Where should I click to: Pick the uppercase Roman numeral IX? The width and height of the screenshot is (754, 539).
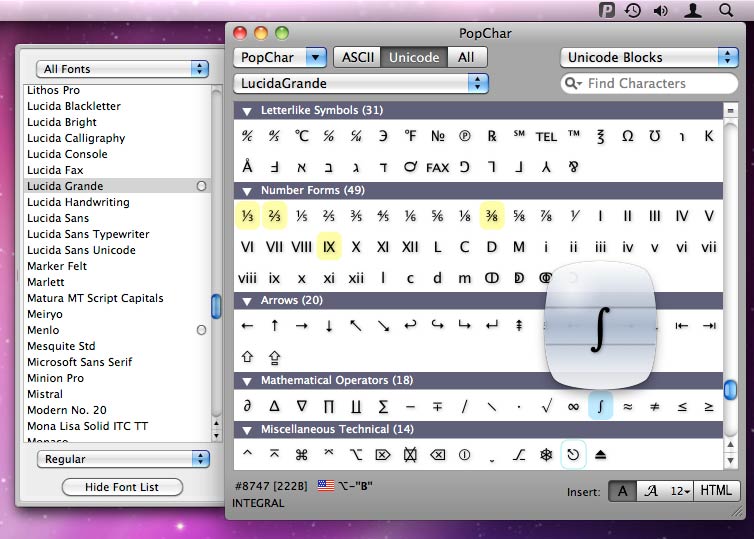tap(329, 247)
